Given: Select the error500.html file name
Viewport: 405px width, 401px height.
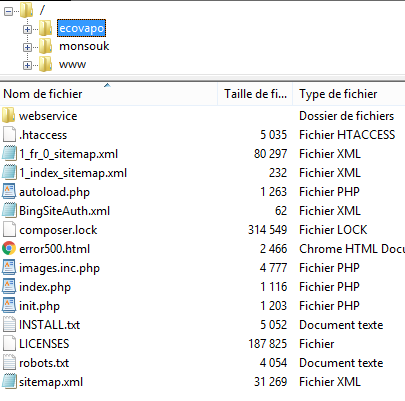Looking at the screenshot, I should (54, 249).
